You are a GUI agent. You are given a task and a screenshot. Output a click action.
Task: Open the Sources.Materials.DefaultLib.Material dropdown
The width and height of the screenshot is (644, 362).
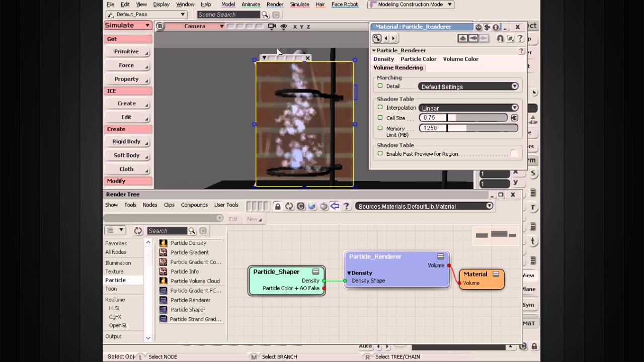(x=424, y=206)
